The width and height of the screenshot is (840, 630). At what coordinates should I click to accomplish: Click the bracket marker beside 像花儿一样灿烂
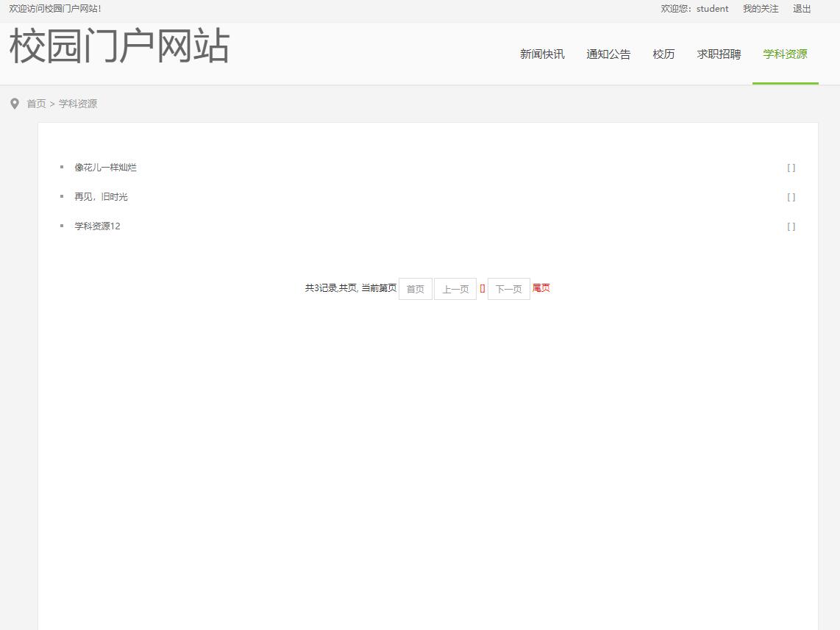[791, 167]
